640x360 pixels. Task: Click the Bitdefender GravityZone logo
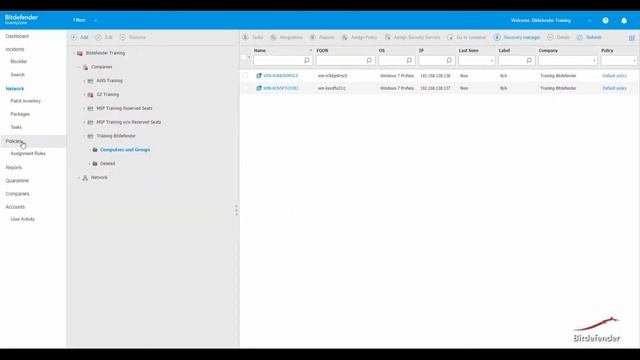[21, 19]
